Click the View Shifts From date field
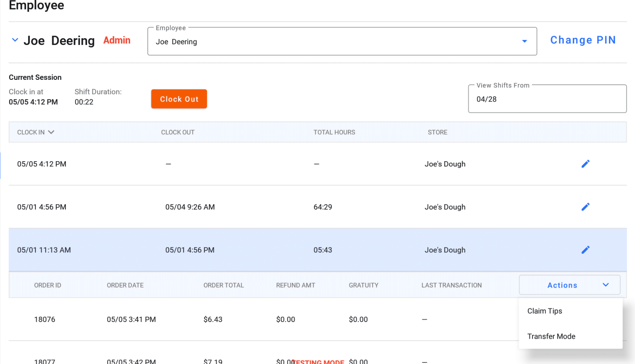Viewport: 635px width, 364px height. [x=547, y=99]
